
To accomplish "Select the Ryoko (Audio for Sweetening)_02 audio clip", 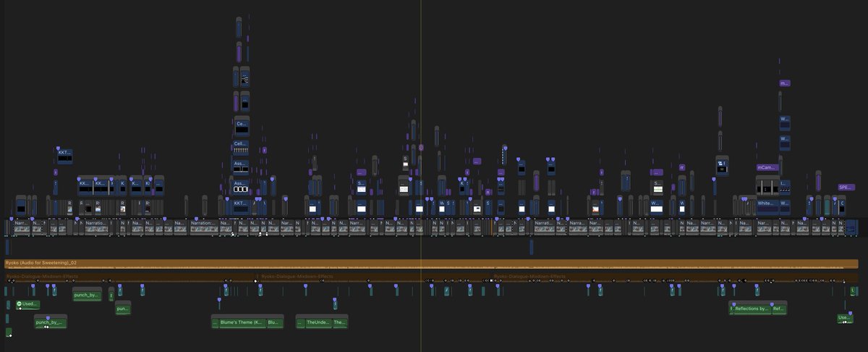I will [431, 264].
